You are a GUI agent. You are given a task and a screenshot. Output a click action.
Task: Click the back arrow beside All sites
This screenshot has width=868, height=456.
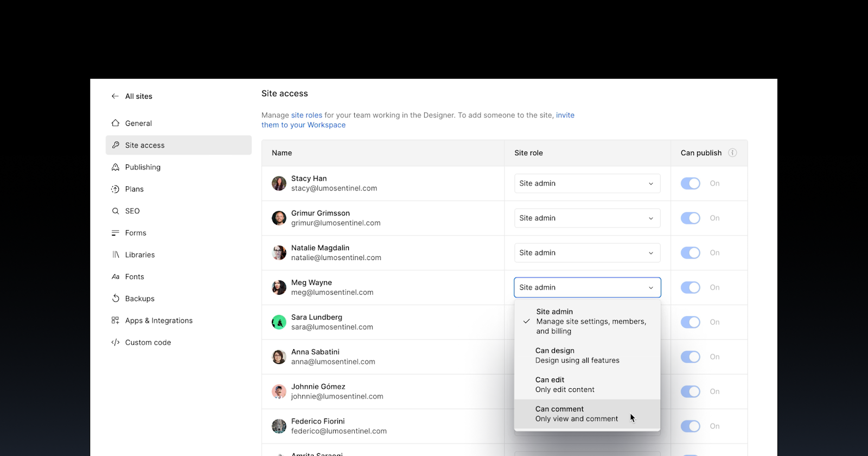point(115,96)
